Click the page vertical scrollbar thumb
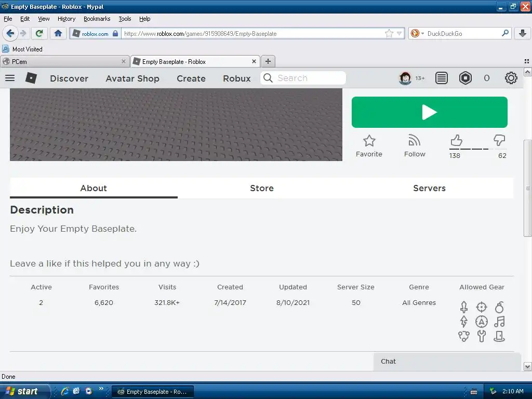 (x=527, y=188)
